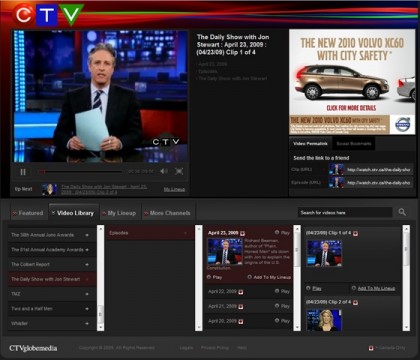Open CTVglobemedia footer logo
Viewport: 420px width, 360px height.
pyautogui.click(x=33, y=348)
